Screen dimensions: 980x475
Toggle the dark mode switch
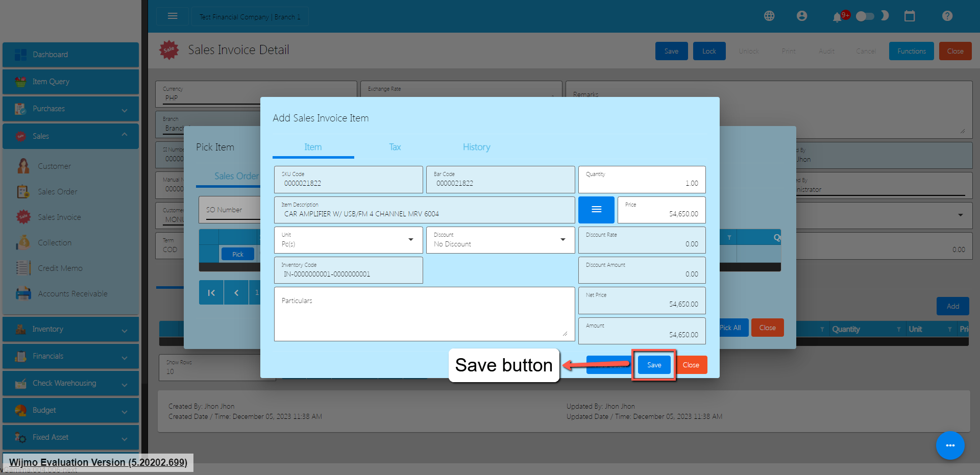pos(865,16)
